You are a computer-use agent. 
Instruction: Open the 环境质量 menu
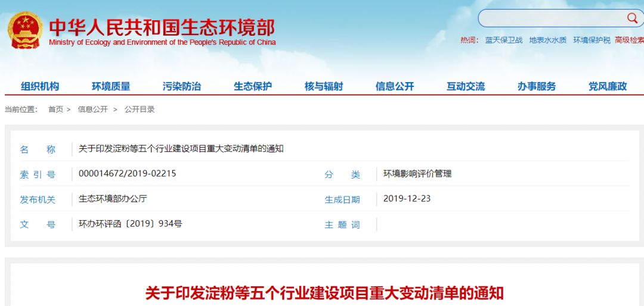click(x=111, y=86)
